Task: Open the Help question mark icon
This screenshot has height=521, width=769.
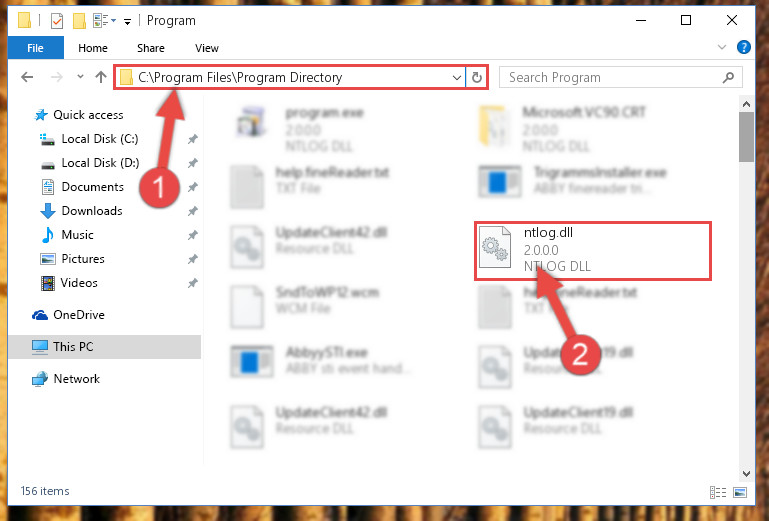Action: coord(743,47)
